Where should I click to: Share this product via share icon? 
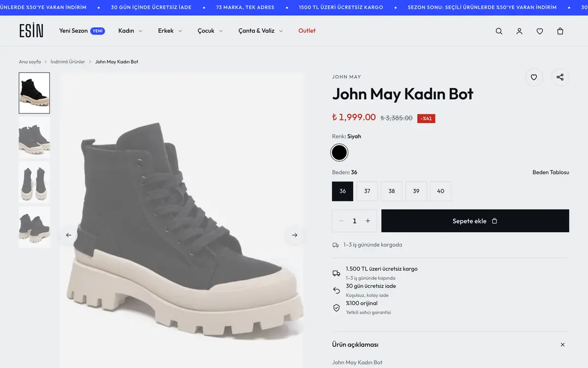[x=560, y=77]
